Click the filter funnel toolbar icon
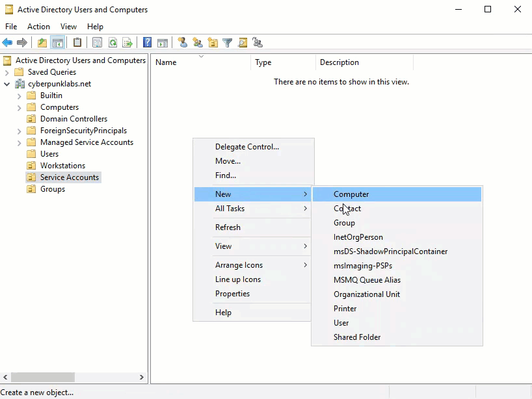532x399 pixels. pos(227,43)
